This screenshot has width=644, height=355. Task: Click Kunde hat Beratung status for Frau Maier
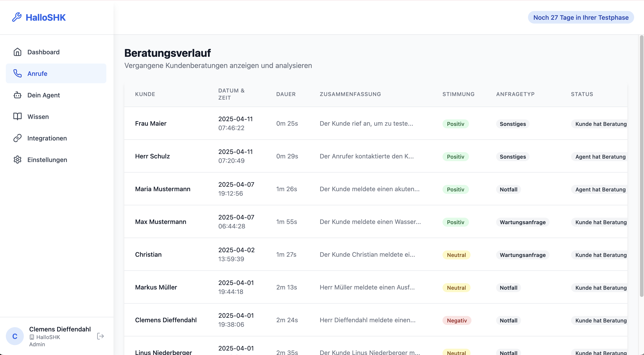point(599,124)
